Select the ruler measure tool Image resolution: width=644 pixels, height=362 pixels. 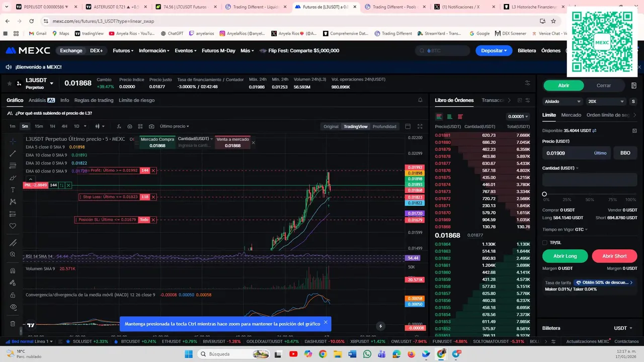tap(13, 242)
